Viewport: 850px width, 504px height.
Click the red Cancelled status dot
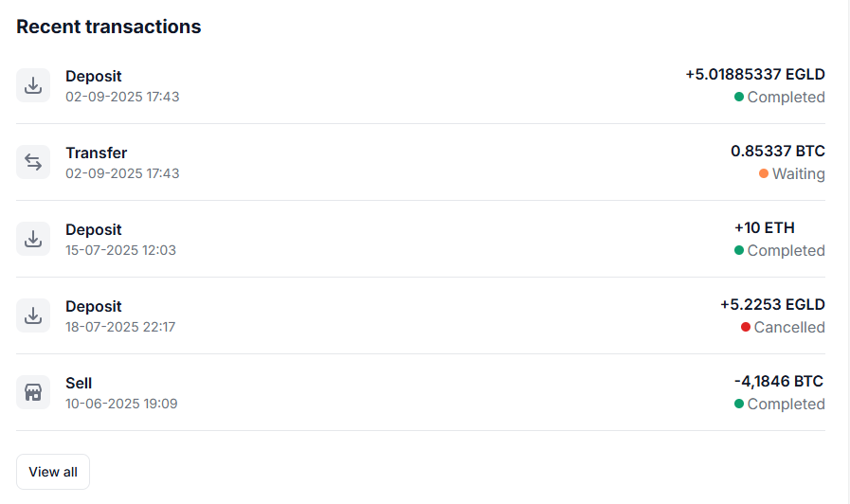point(746,327)
